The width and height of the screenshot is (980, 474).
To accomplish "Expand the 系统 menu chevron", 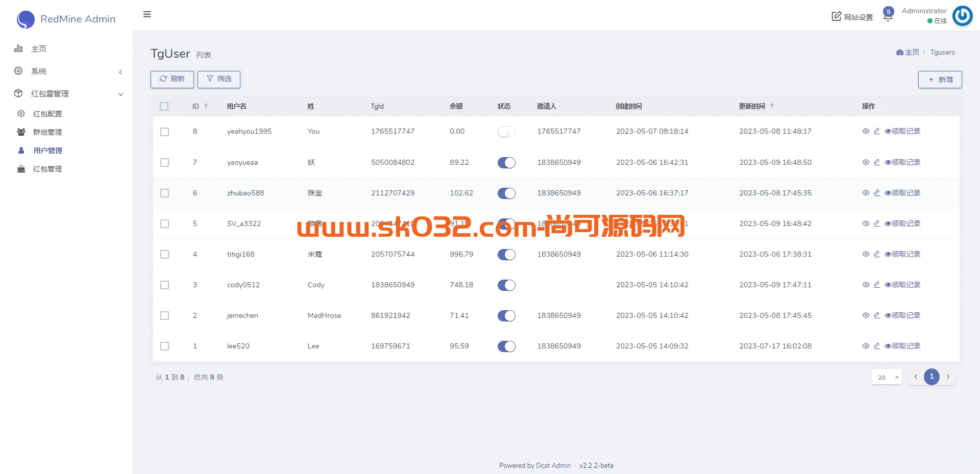I will 120,72.
